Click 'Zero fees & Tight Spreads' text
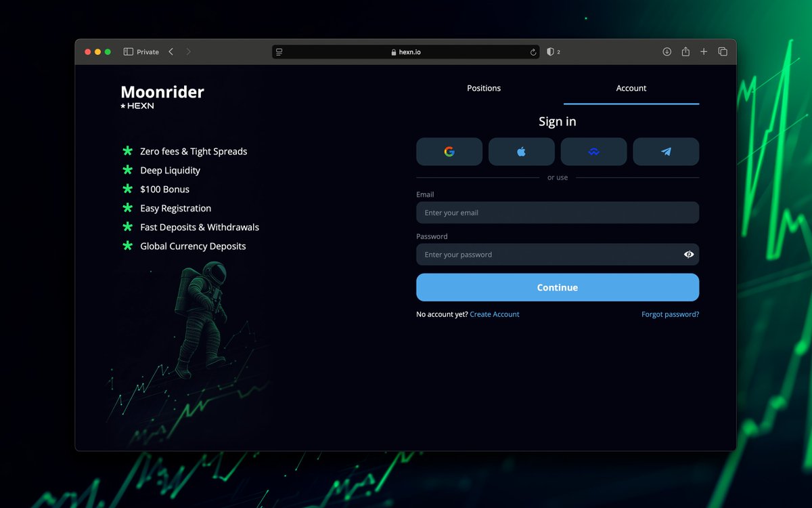Screen dimensions: 812x508 (x=194, y=152)
